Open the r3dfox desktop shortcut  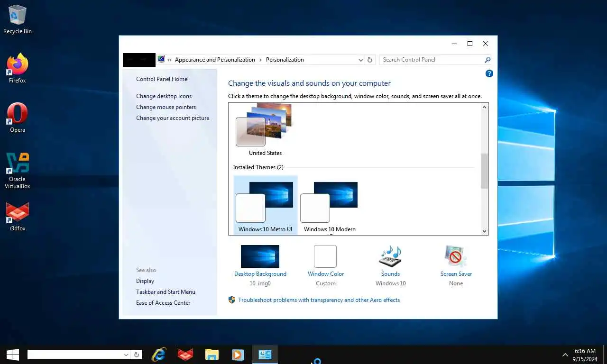tap(18, 217)
